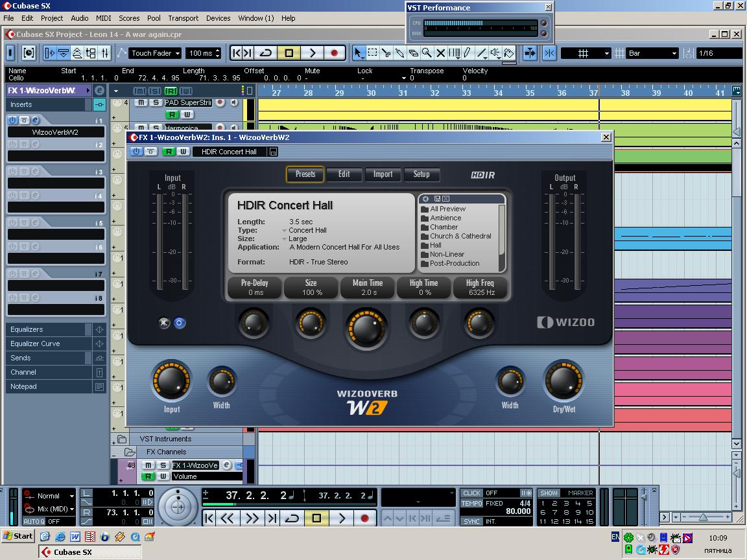
Task: Click the Cubase SX taskbar button
Action: pos(90,552)
